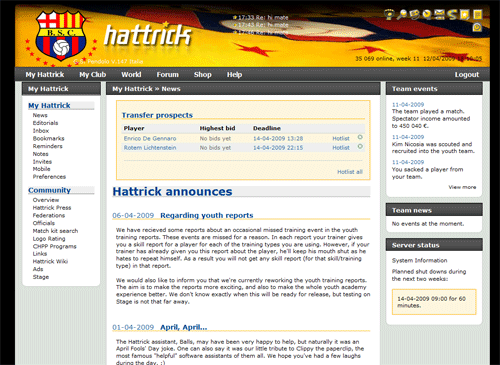Screen dimensions: 500x365
Task: Open the My Hattrick menu
Action: tap(45, 75)
